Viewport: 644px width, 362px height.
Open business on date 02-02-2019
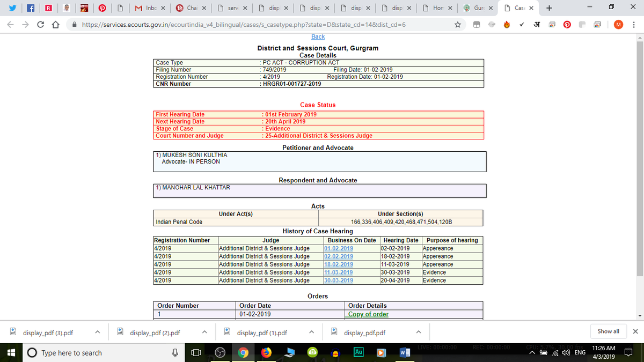pyautogui.click(x=339, y=256)
